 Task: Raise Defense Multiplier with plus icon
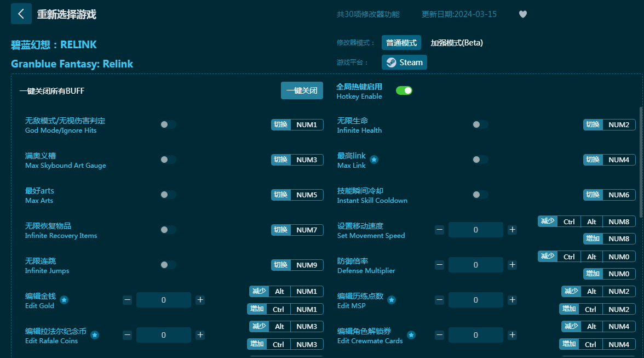(x=512, y=265)
